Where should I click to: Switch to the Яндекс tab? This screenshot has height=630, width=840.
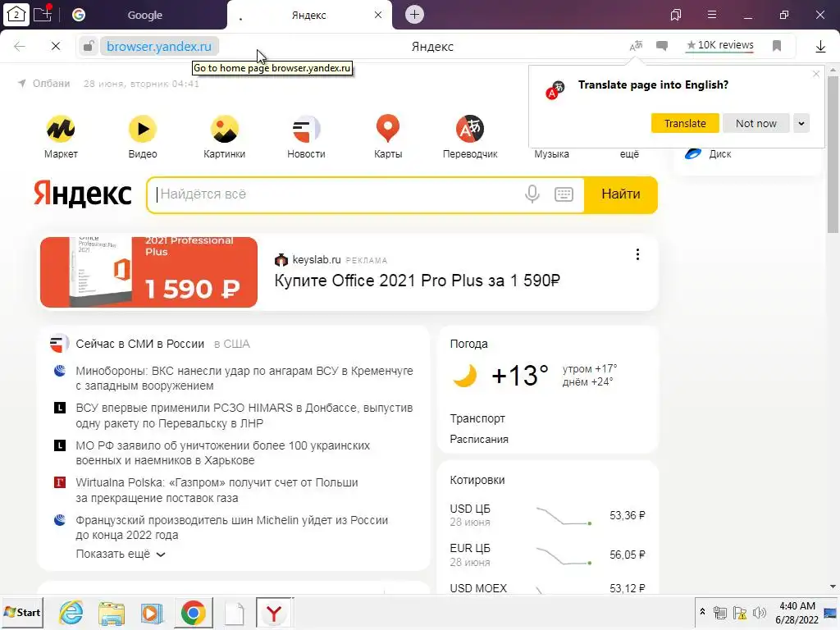pyautogui.click(x=309, y=15)
